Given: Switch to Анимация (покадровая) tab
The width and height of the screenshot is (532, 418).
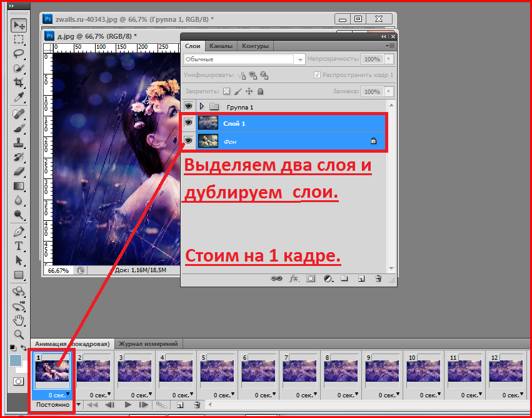Looking at the screenshot, I should 73,344.
